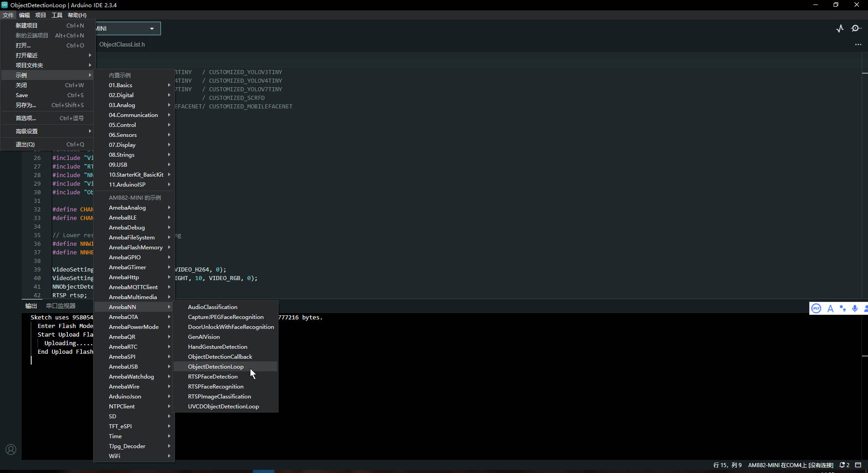Open the AudioClassification example
Viewport: 868px width, 473px height.
point(226,307)
